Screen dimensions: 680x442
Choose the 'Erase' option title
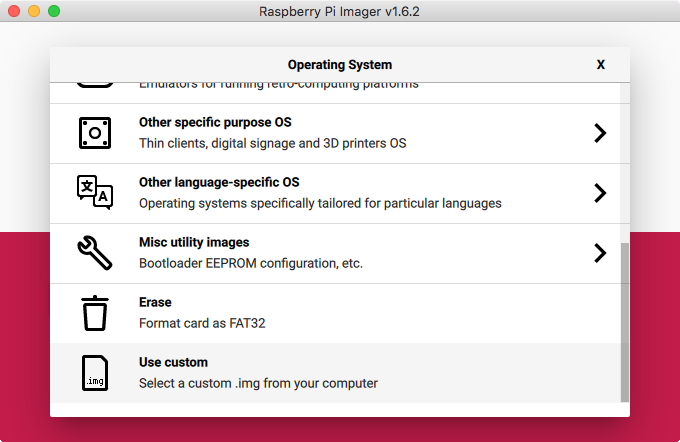coord(155,302)
